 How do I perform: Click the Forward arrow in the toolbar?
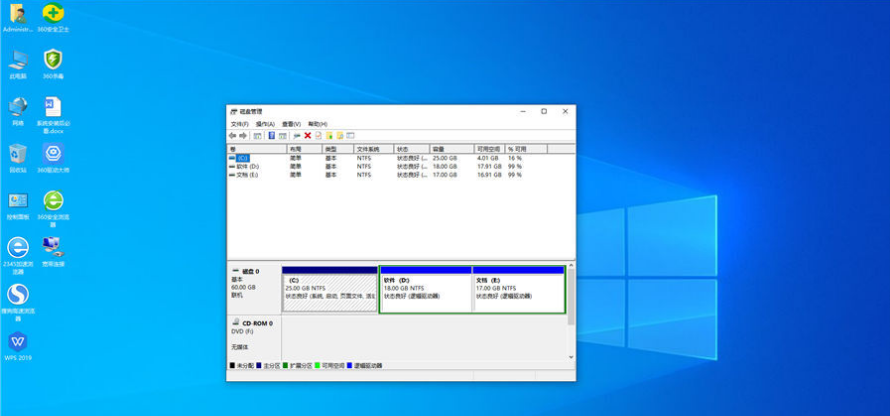tap(243, 135)
